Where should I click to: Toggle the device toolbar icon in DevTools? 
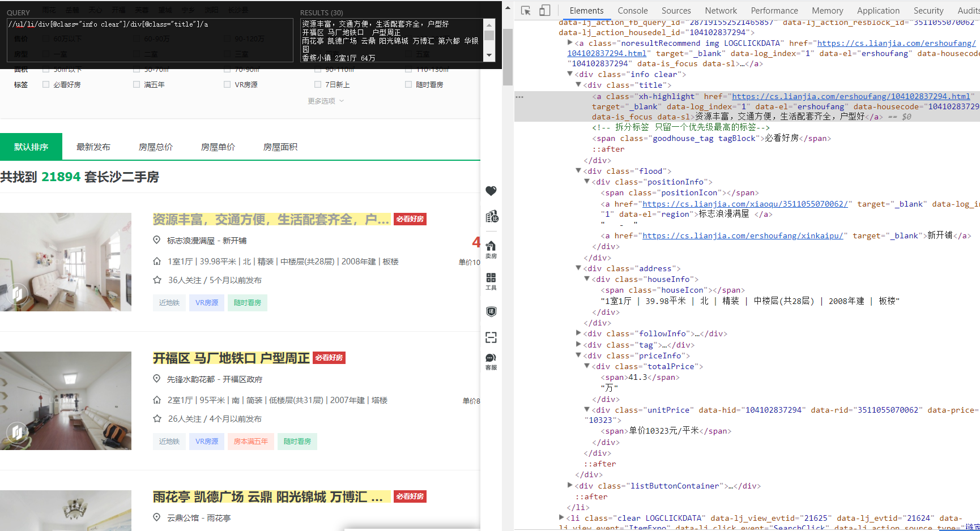pos(544,11)
